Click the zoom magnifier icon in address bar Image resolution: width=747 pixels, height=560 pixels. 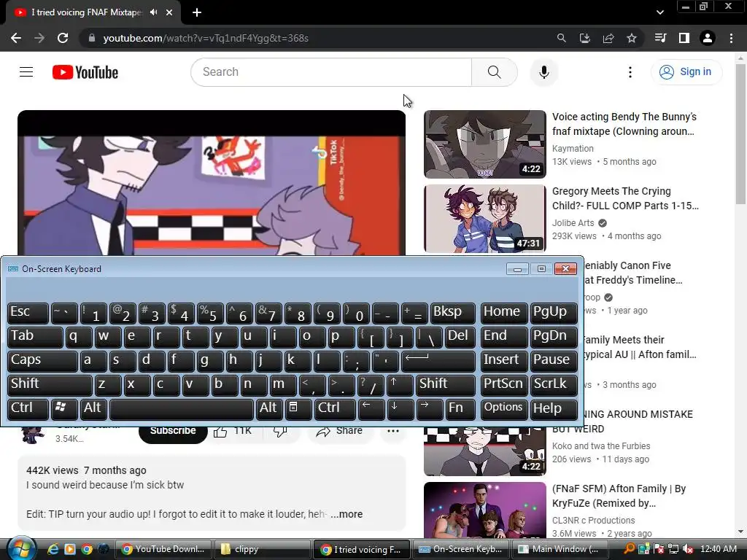point(562,38)
